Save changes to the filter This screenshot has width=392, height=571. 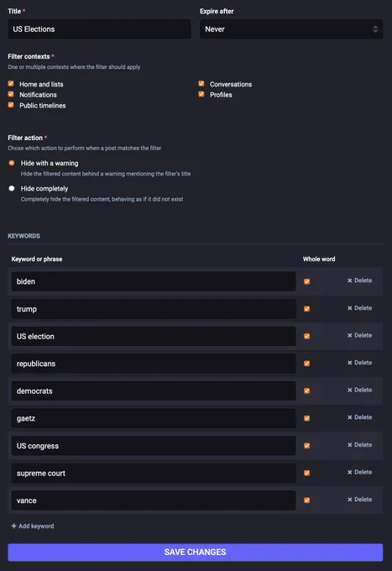coord(195,552)
